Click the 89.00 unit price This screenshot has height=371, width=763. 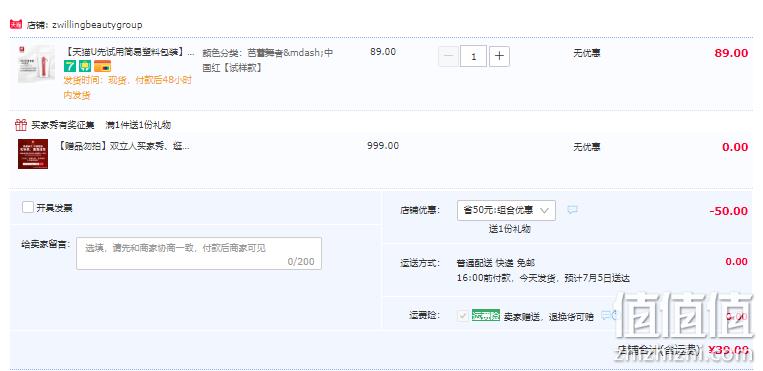(x=383, y=52)
